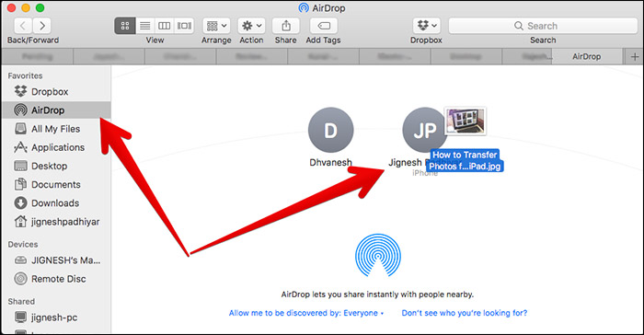Select JIGNESH's Mac device in sidebar
Screen dimensions: 644x335
click(x=56, y=260)
